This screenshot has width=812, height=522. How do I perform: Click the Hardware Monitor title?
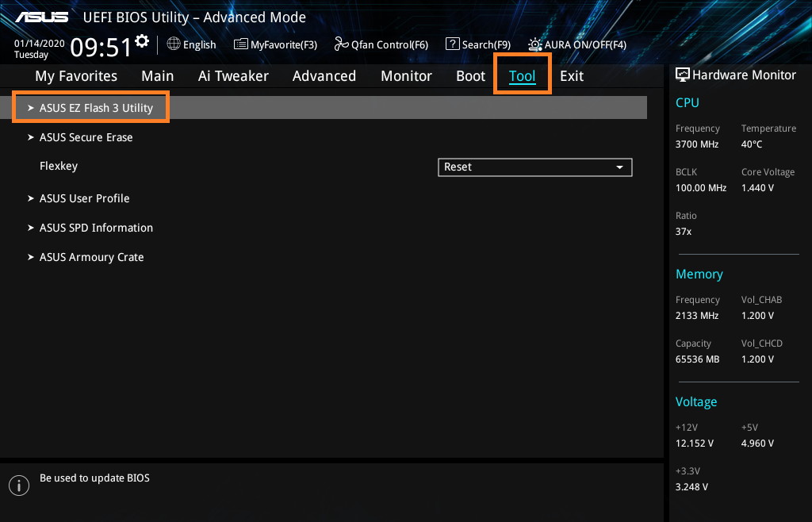(744, 75)
